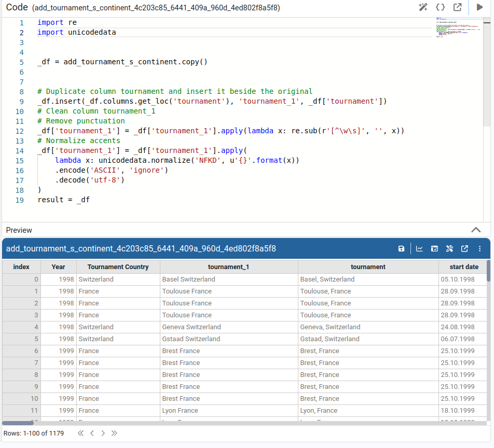Click the magic wand AI assist icon
The image size is (494, 448).
[423, 7]
